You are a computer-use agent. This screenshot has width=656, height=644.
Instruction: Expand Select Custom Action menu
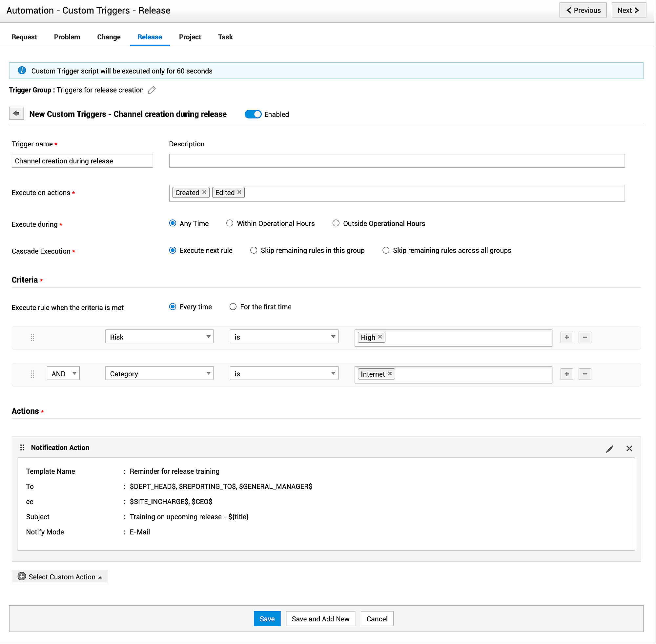60,577
